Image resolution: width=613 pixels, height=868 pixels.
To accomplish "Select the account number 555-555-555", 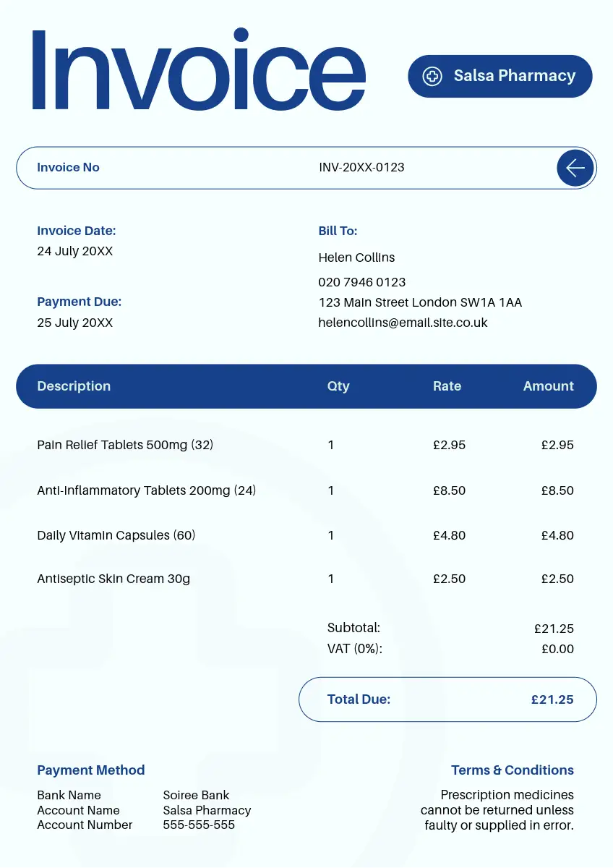I will coord(199,825).
